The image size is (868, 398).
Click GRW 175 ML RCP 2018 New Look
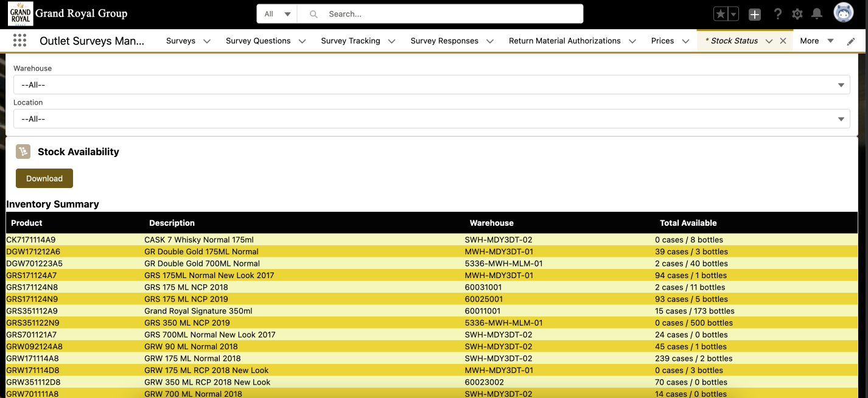206,370
